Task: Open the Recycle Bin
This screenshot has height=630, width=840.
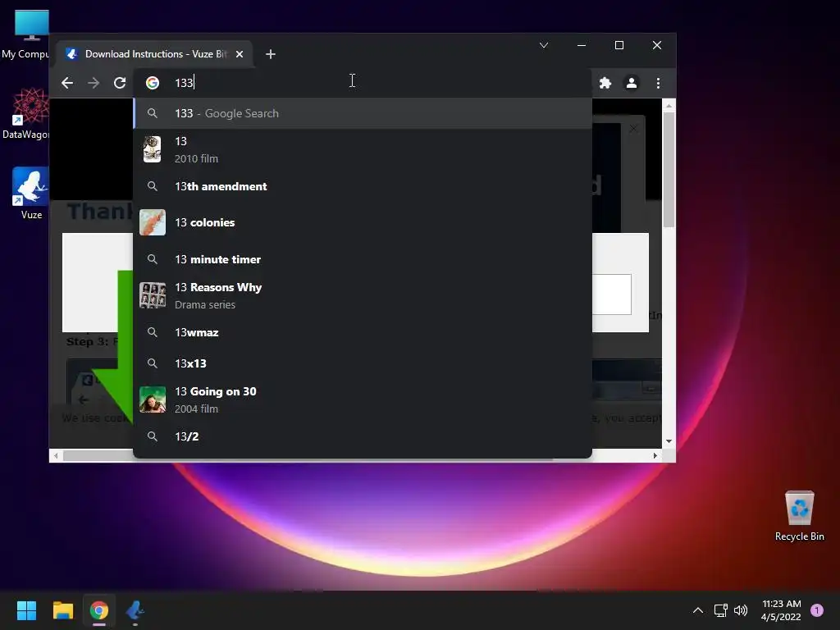Action: click(799, 516)
